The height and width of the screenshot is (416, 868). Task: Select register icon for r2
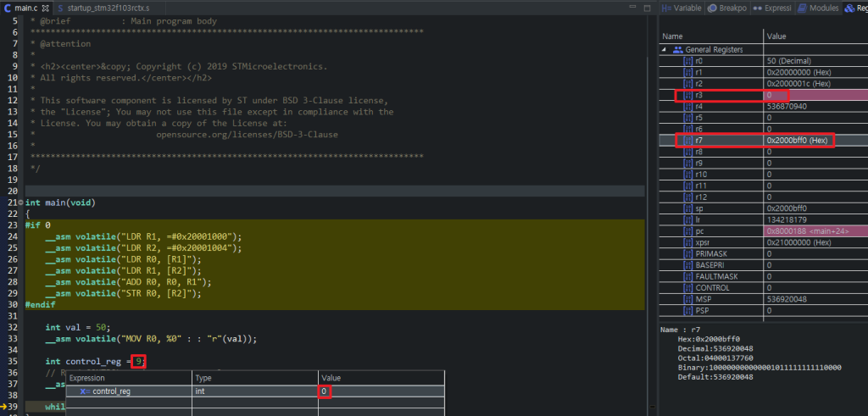point(688,84)
